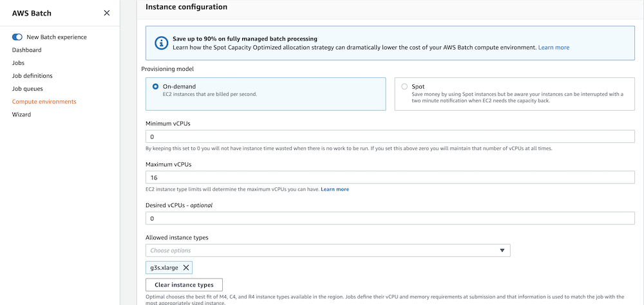Click the Provisioning model label
644x305 pixels.
pos(167,69)
